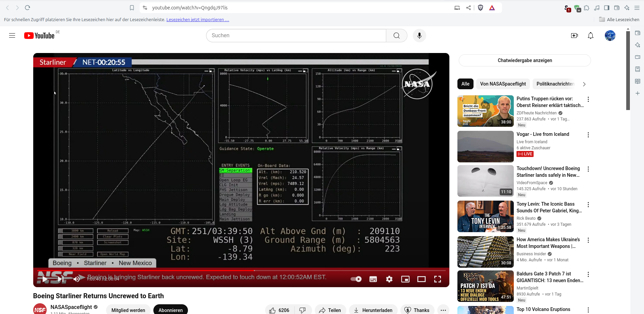
Task: Go back in the browser
Action: pos(7,7)
